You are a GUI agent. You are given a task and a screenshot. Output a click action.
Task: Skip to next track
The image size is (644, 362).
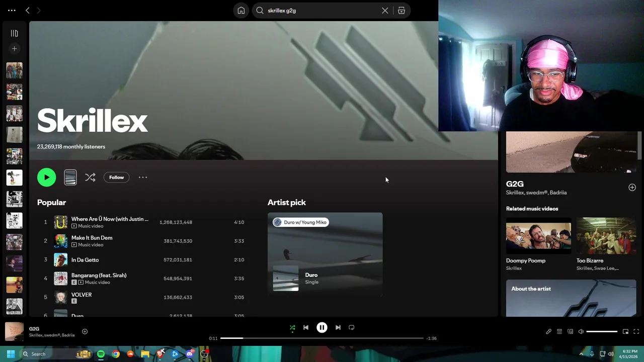point(338,327)
